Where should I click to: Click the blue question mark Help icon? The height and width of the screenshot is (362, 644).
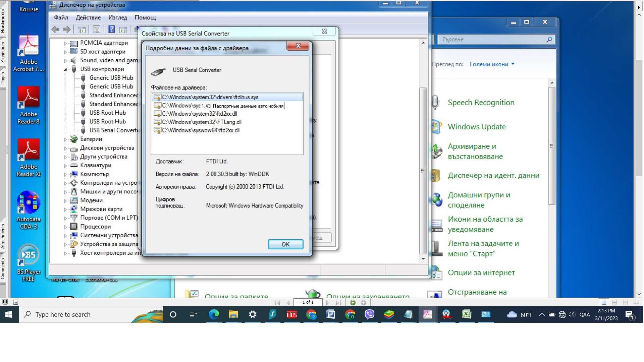(112, 29)
